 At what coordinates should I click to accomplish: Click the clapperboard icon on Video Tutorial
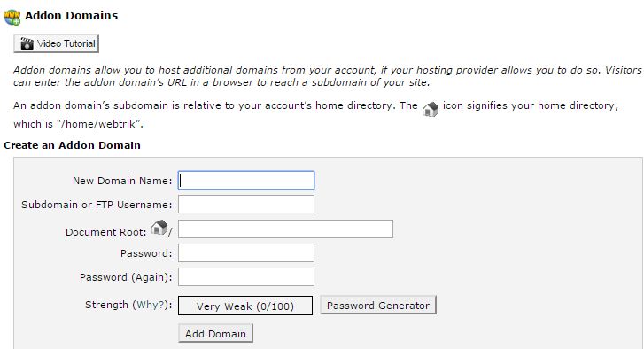[x=27, y=43]
